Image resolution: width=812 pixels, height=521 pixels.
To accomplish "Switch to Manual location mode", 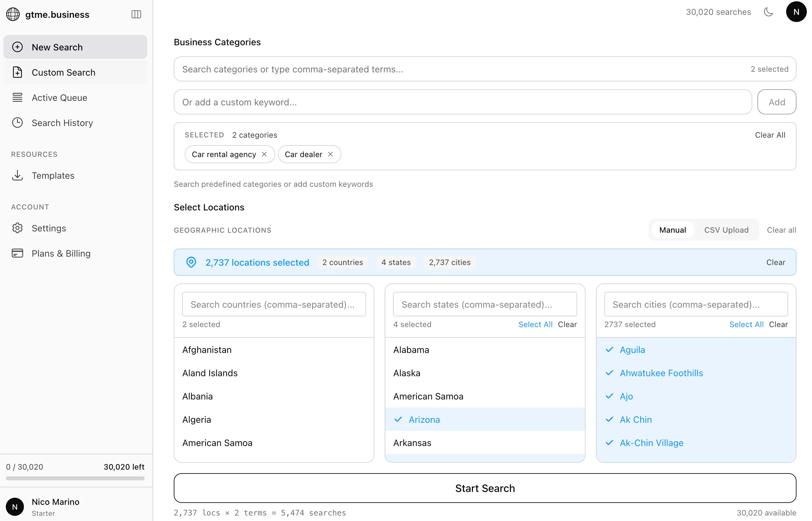I will (x=672, y=230).
